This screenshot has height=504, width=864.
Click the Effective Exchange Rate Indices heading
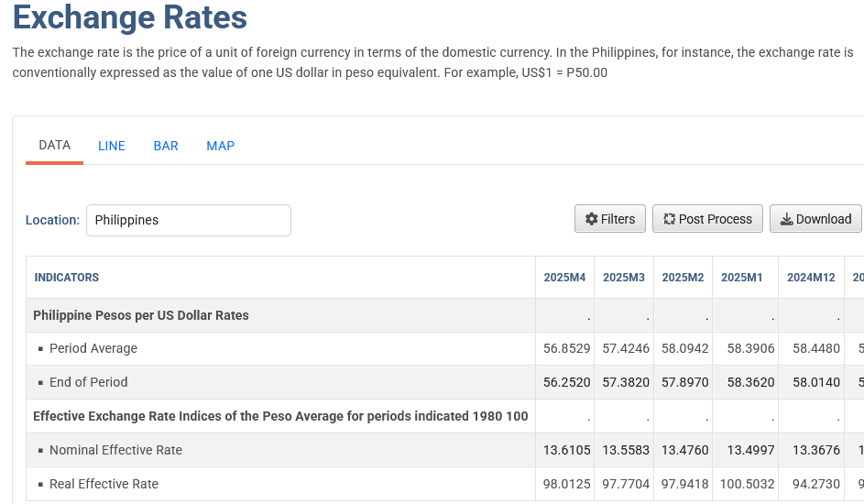tap(280, 416)
